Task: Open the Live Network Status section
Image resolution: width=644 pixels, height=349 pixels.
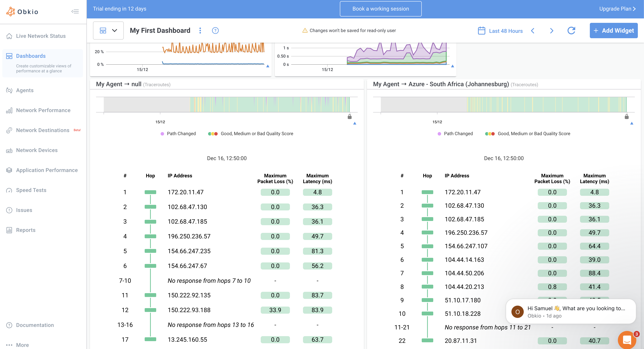Action: pyautogui.click(x=40, y=36)
